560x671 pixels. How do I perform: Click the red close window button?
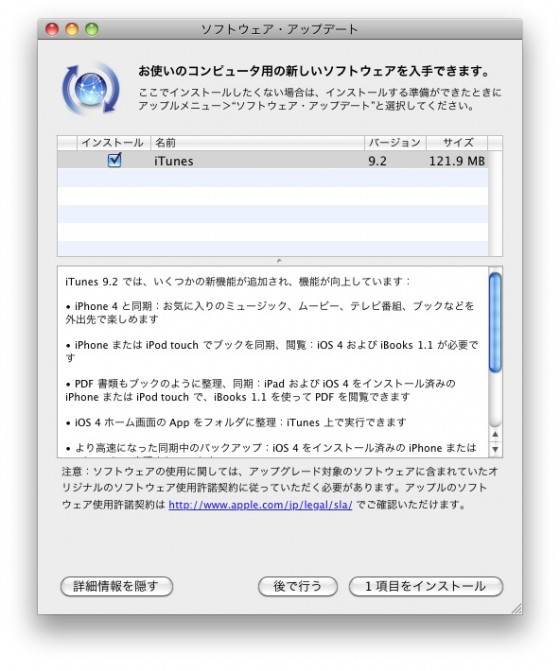point(52,29)
